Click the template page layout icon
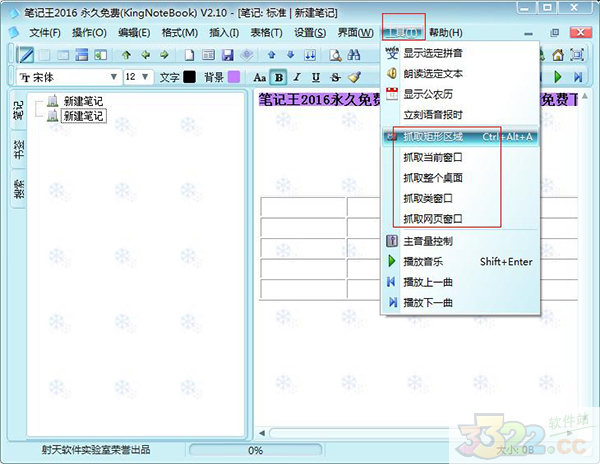 208,55
